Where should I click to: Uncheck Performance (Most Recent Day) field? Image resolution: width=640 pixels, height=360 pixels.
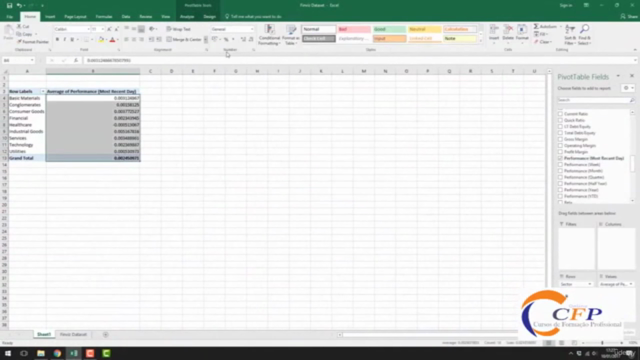point(560,158)
